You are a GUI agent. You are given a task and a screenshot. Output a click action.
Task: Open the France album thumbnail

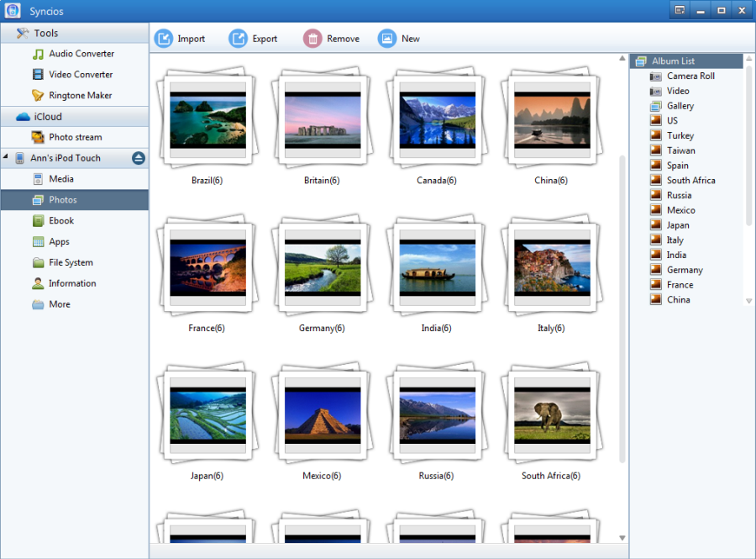(207, 266)
